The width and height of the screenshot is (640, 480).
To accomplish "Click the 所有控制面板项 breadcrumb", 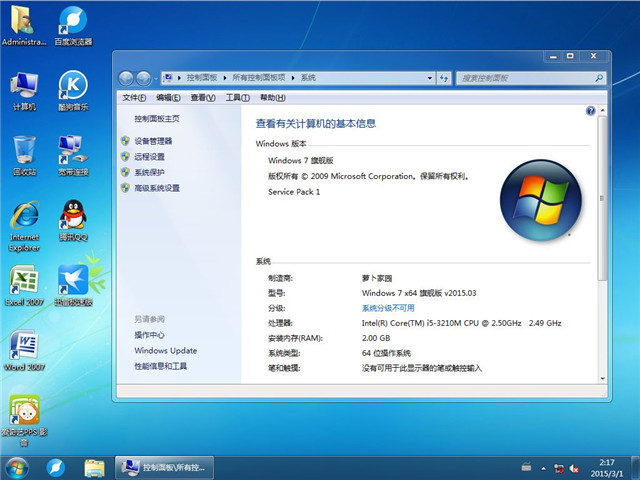I will [259, 78].
